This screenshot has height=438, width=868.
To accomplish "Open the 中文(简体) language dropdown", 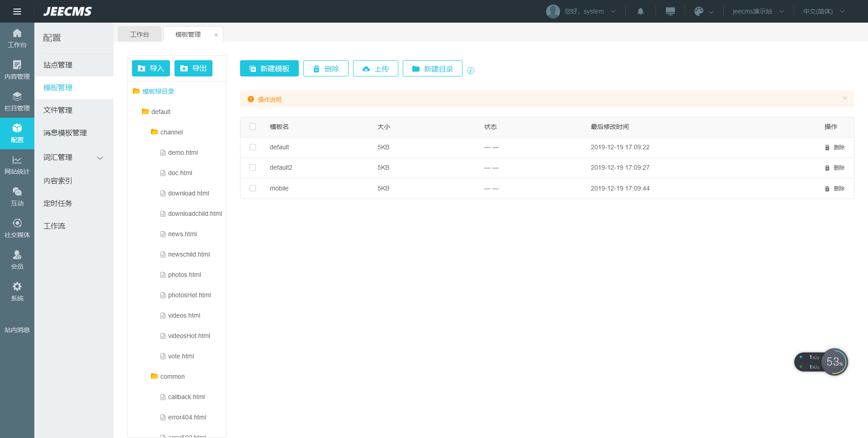I will point(823,11).
